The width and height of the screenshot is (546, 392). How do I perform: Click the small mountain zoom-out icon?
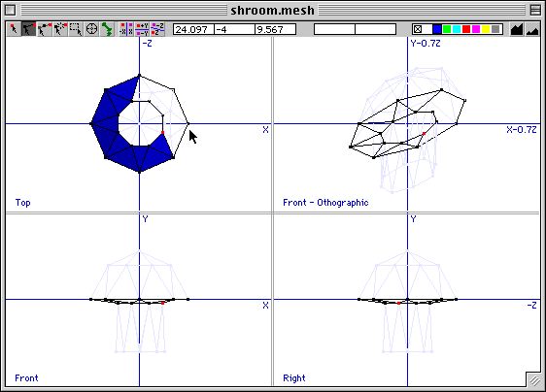(532, 29)
